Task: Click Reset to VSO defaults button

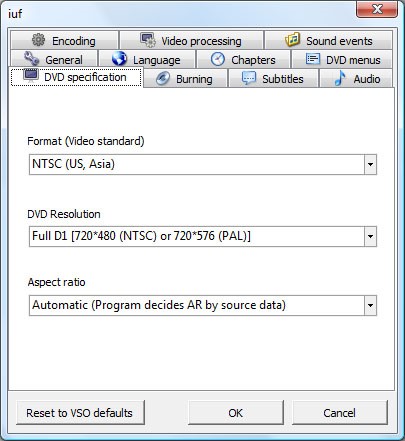Action: pos(80,413)
